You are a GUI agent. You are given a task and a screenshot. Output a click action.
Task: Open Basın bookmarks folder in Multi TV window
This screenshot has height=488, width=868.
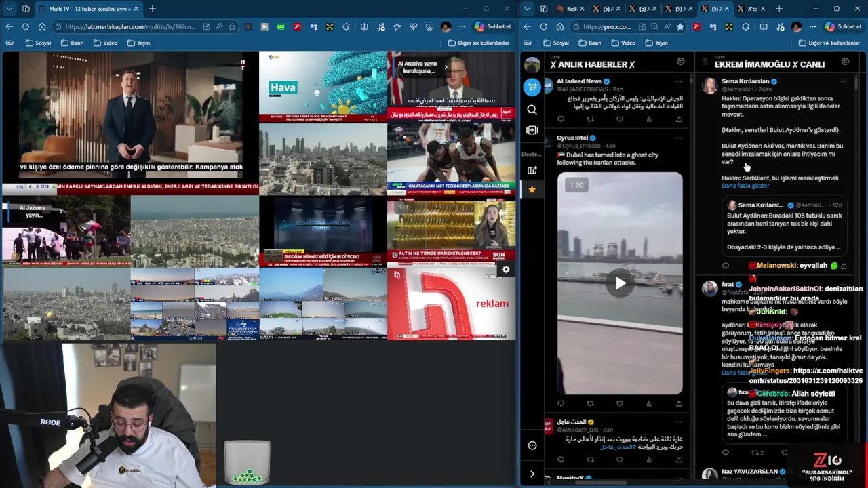[72, 43]
